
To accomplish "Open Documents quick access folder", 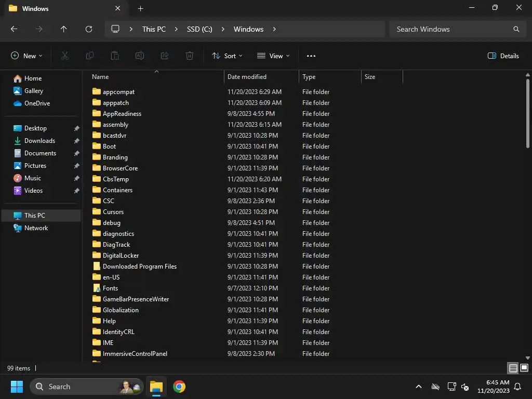I will pyautogui.click(x=40, y=153).
